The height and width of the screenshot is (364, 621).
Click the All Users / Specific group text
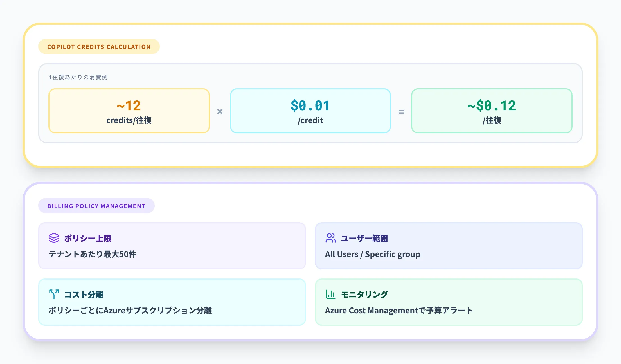pos(373,254)
